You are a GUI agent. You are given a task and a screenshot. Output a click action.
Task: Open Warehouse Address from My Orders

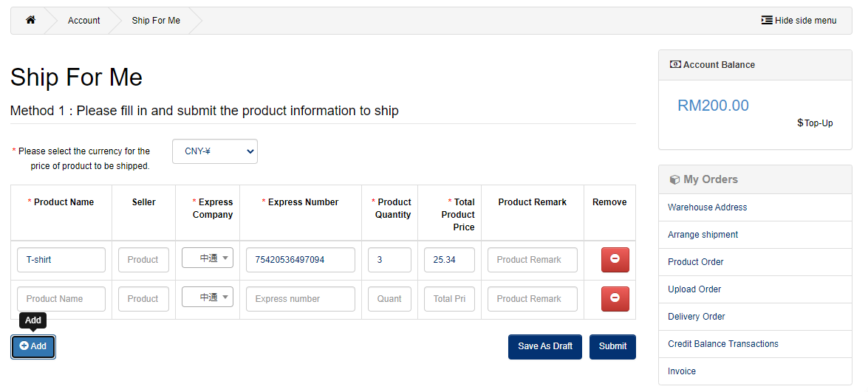click(707, 207)
